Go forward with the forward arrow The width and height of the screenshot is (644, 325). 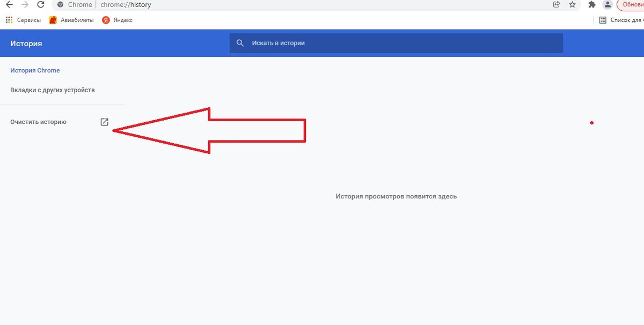coord(25,4)
